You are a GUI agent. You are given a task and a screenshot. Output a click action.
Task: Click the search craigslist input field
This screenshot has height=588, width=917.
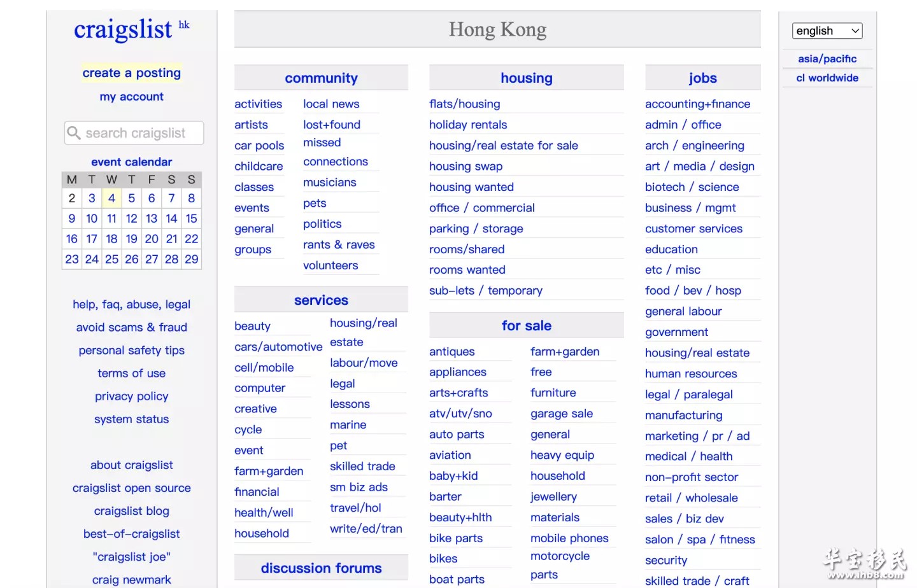click(x=134, y=133)
